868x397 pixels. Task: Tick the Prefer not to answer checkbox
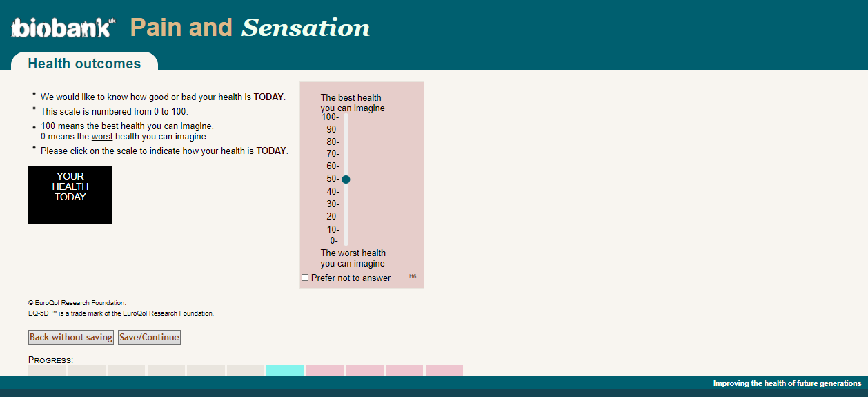305,278
